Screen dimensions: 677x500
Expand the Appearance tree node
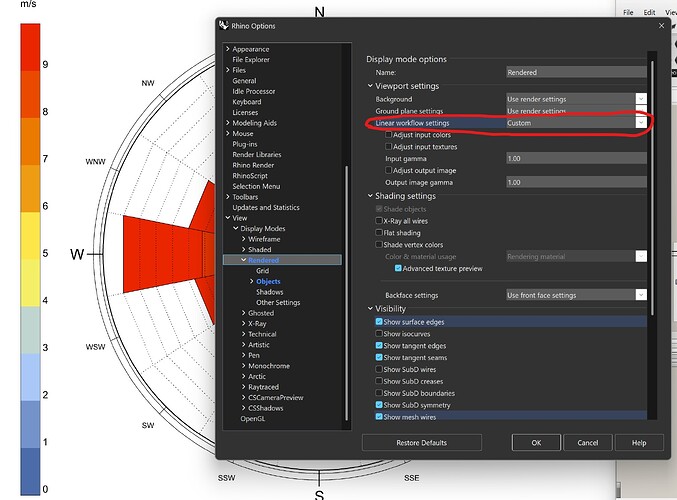pos(228,49)
